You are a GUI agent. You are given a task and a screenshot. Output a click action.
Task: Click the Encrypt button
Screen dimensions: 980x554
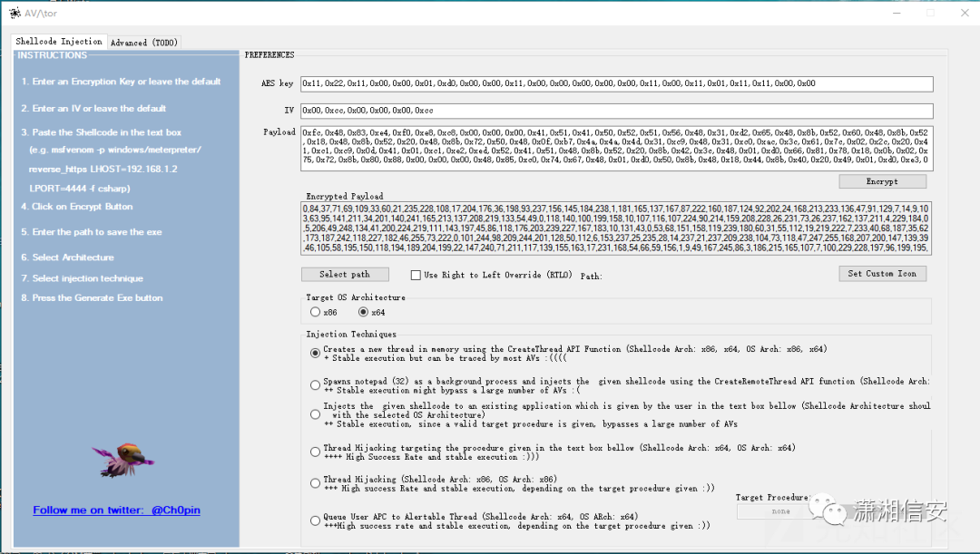click(882, 181)
